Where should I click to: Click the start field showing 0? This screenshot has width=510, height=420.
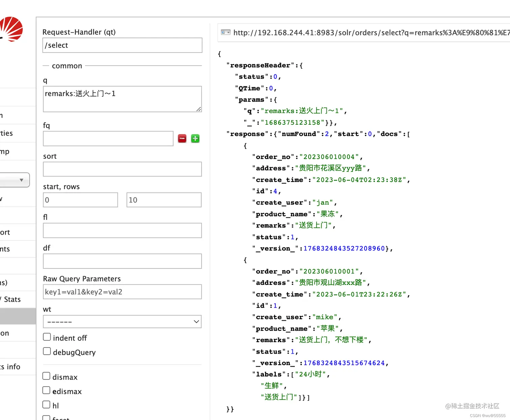click(81, 200)
